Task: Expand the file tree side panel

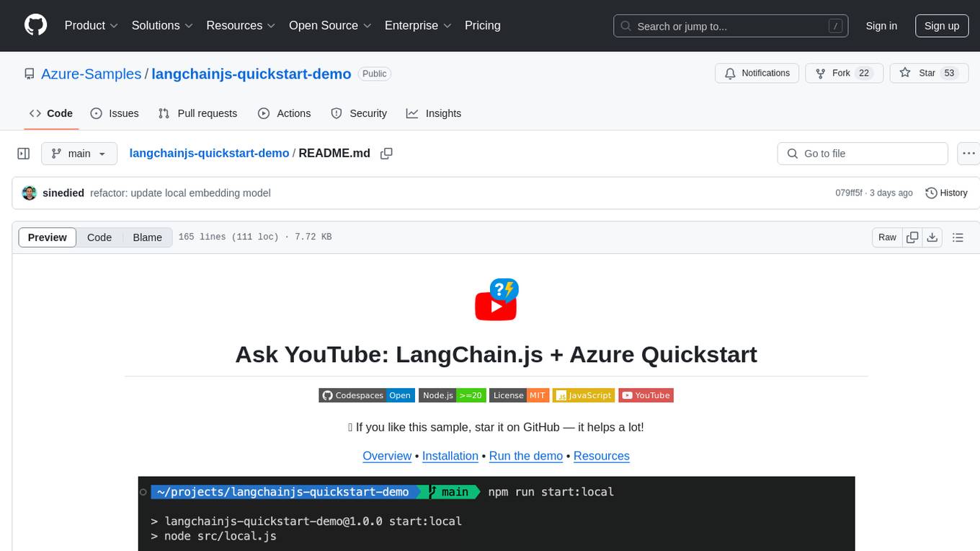Action: [x=23, y=154]
